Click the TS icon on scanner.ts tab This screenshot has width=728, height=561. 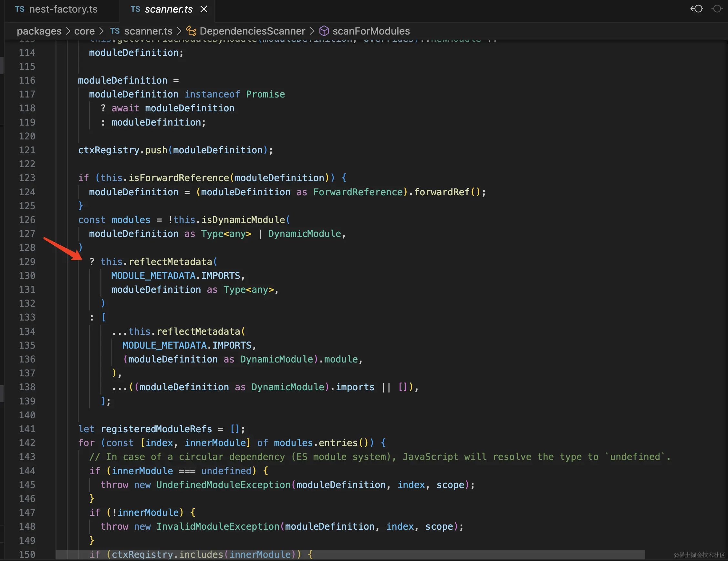tap(135, 9)
